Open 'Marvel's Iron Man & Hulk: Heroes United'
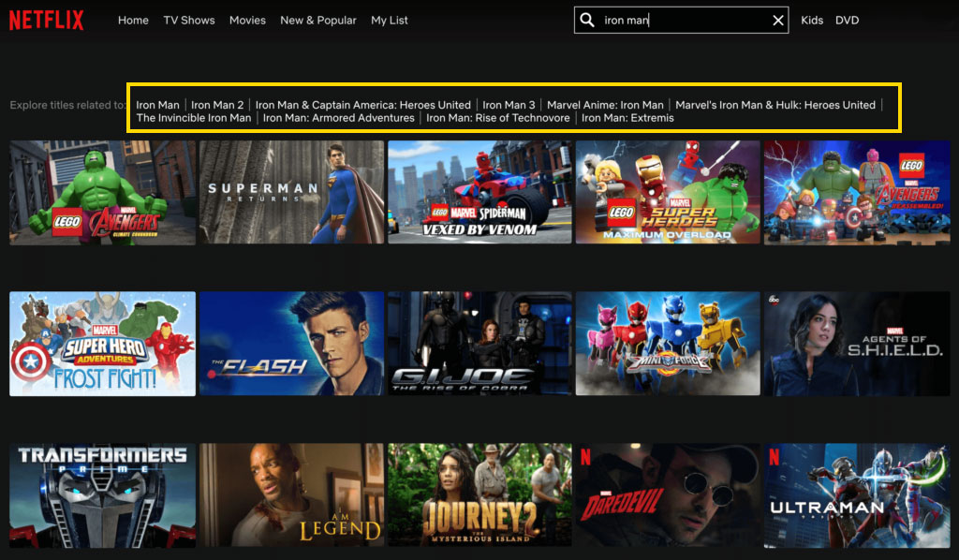The width and height of the screenshot is (959, 560). [775, 105]
